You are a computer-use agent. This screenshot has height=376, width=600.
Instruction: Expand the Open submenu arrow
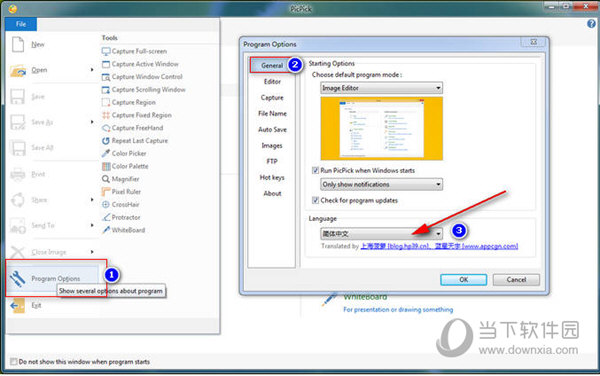click(x=92, y=70)
